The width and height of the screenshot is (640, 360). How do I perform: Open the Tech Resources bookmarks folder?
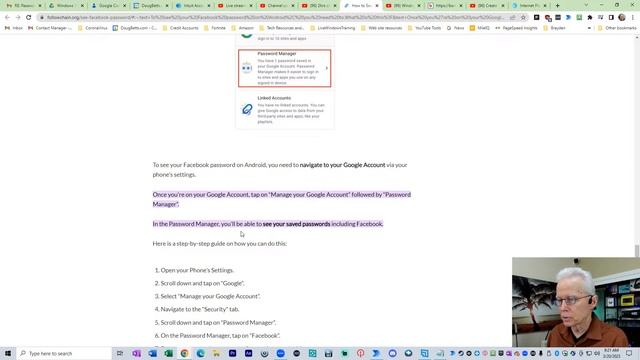click(x=281, y=28)
